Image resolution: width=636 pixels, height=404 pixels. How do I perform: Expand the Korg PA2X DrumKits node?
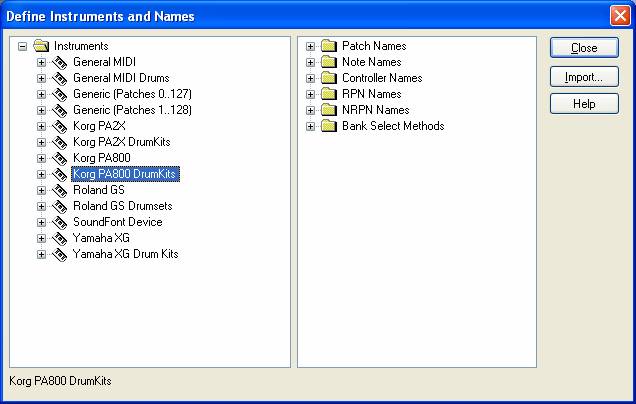click(41, 142)
